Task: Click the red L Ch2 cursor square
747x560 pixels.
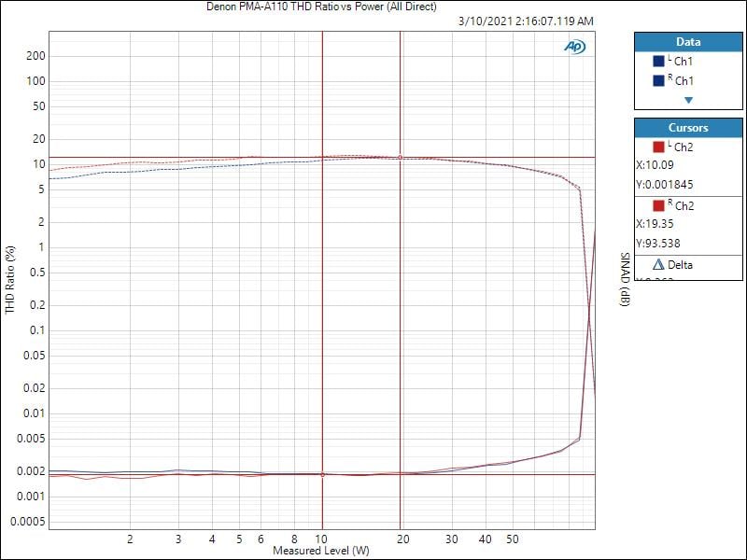Action: tap(659, 147)
